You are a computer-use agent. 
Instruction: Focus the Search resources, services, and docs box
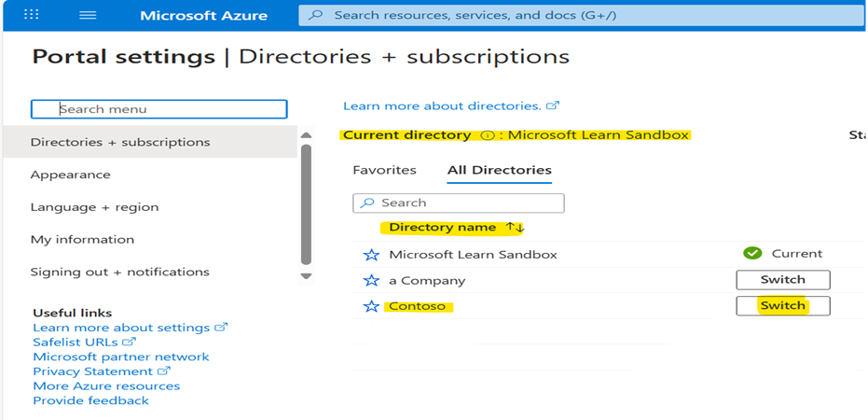[583, 15]
